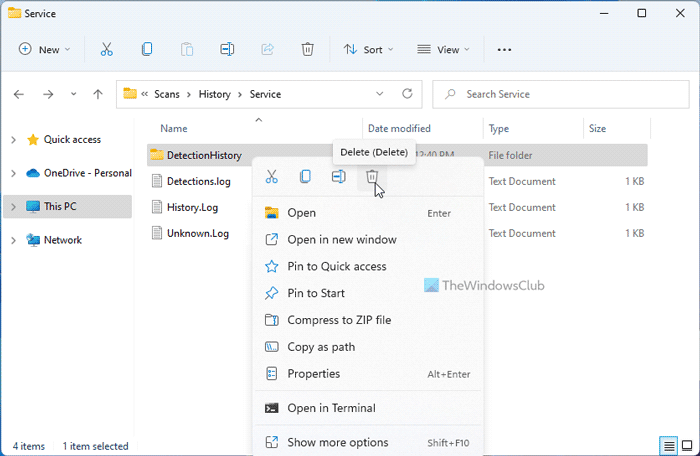Open recent locations dropdown arrow
The height and width of the screenshot is (456, 700).
point(73,94)
